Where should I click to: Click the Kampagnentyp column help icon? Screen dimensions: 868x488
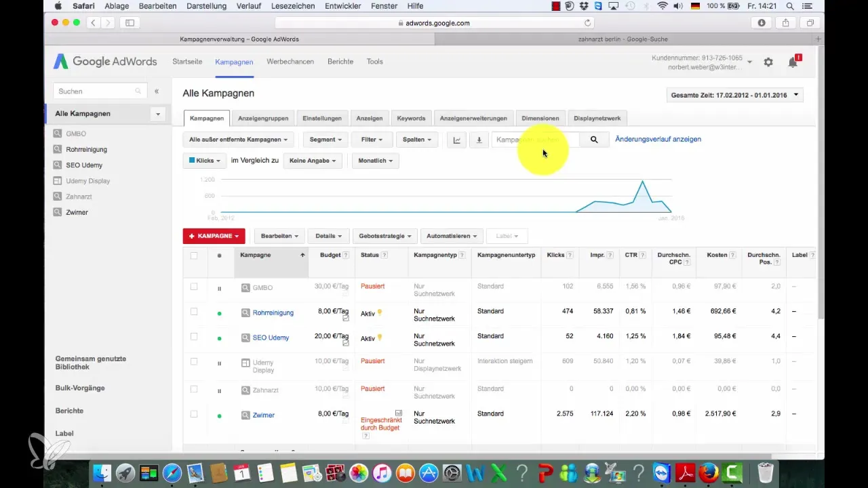tap(462, 255)
